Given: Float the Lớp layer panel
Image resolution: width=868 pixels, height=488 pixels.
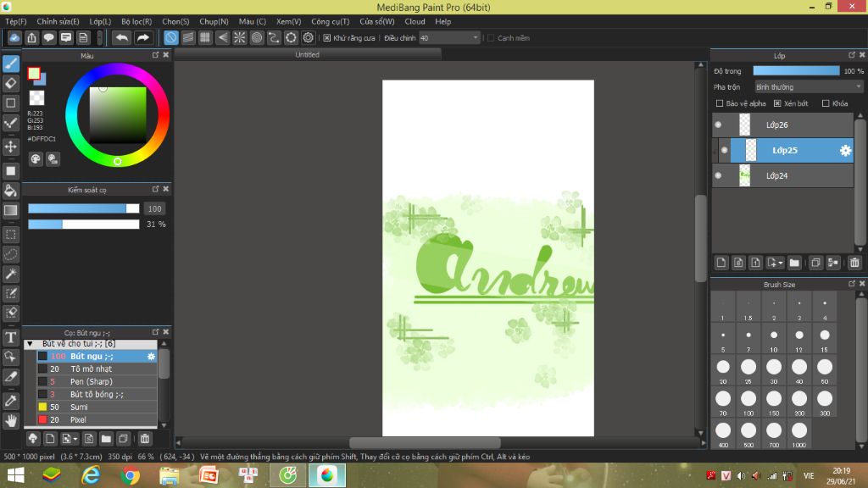Looking at the screenshot, I should coord(851,55).
